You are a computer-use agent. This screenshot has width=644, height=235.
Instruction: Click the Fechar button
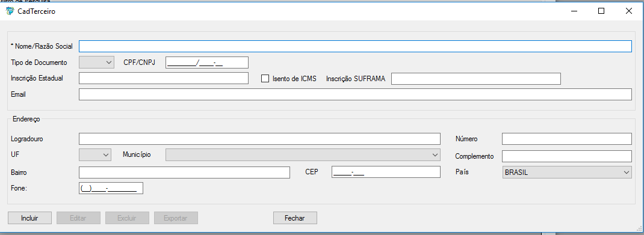[295, 218]
